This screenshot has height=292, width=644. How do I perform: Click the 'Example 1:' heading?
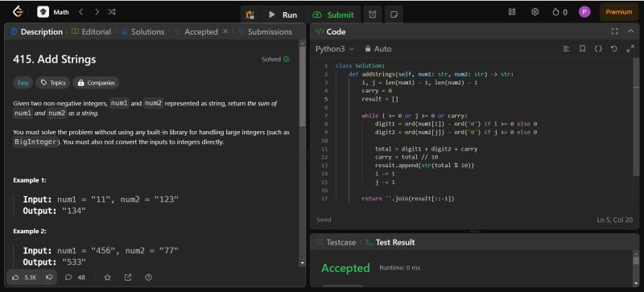tap(30, 180)
